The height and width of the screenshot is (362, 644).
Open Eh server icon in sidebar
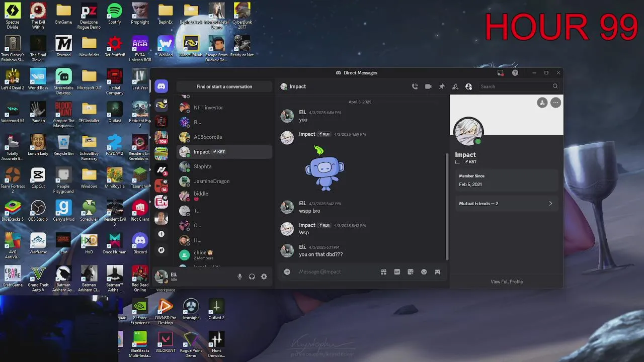click(161, 202)
